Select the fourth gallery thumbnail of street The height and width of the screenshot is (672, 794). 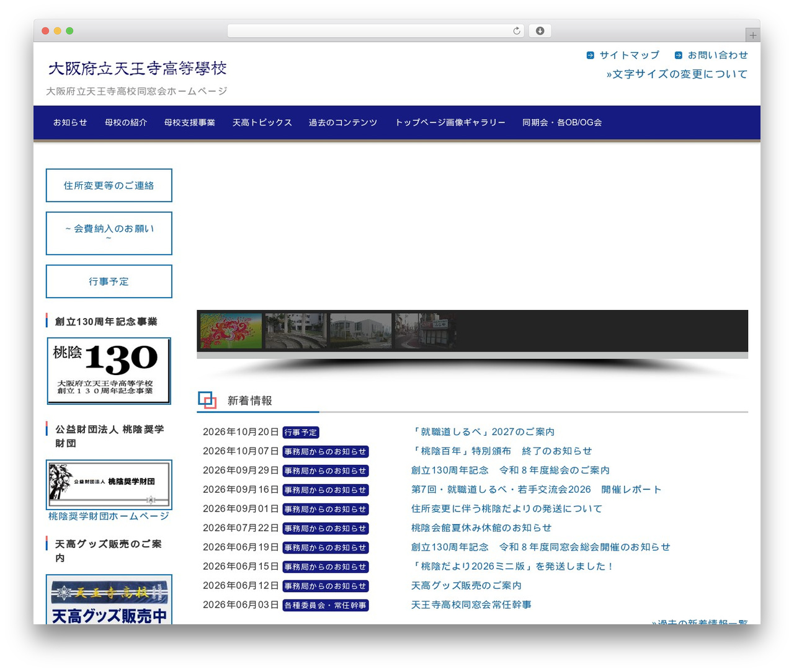coord(426,331)
